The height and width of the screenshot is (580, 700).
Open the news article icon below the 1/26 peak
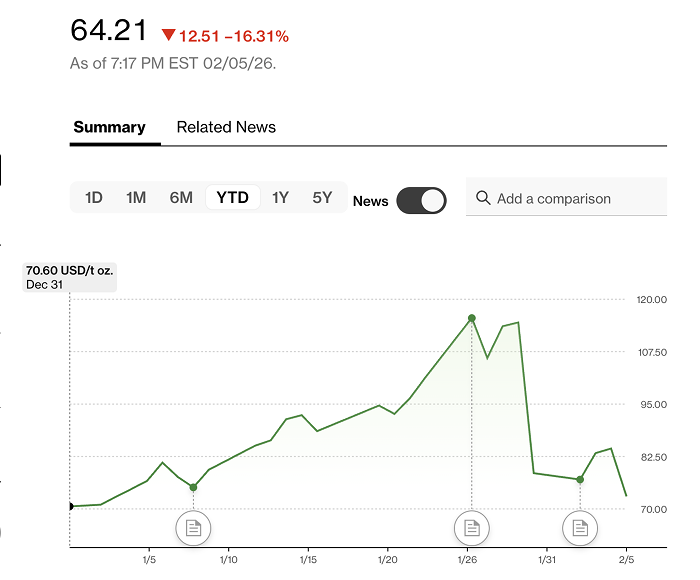pyautogui.click(x=472, y=527)
